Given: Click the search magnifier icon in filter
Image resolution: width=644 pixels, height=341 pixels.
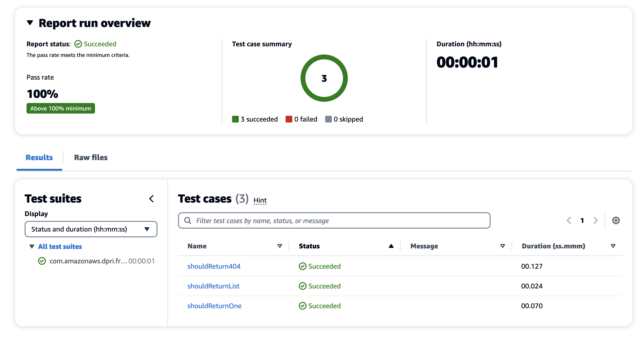Looking at the screenshot, I should 187,220.
